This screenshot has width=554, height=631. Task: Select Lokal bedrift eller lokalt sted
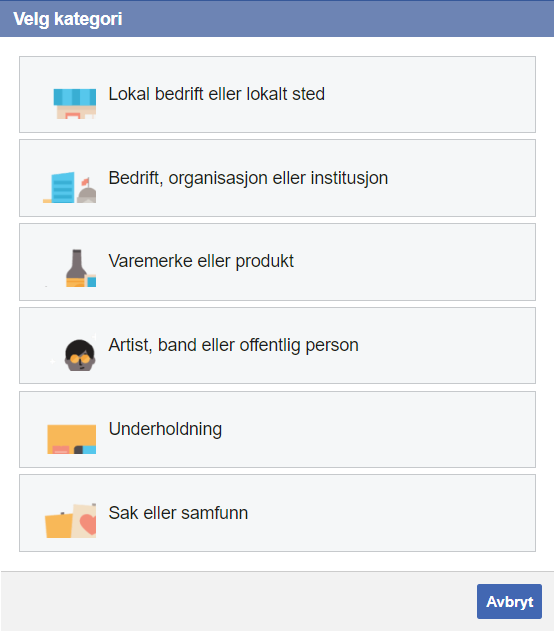[216, 94]
